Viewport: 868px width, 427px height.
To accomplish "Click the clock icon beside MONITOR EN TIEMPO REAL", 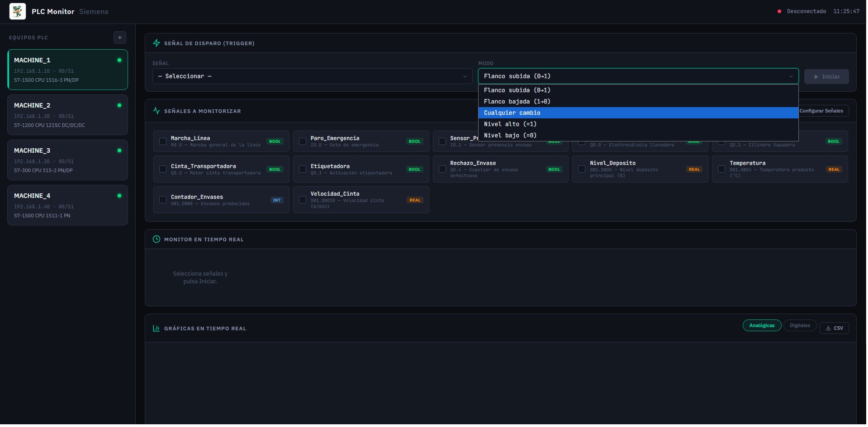I will (x=156, y=239).
